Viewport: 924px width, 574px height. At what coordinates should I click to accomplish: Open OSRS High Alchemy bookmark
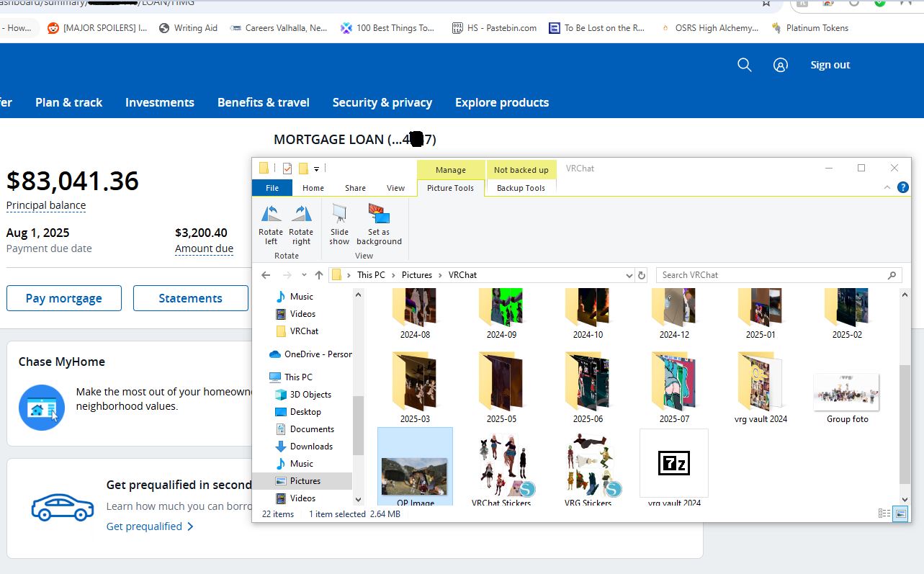coord(709,28)
